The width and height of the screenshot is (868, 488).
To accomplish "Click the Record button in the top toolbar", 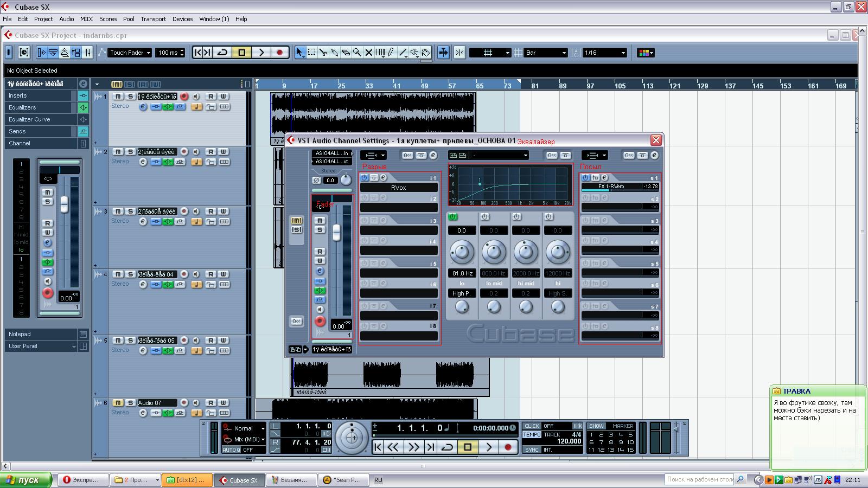I will point(279,53).
